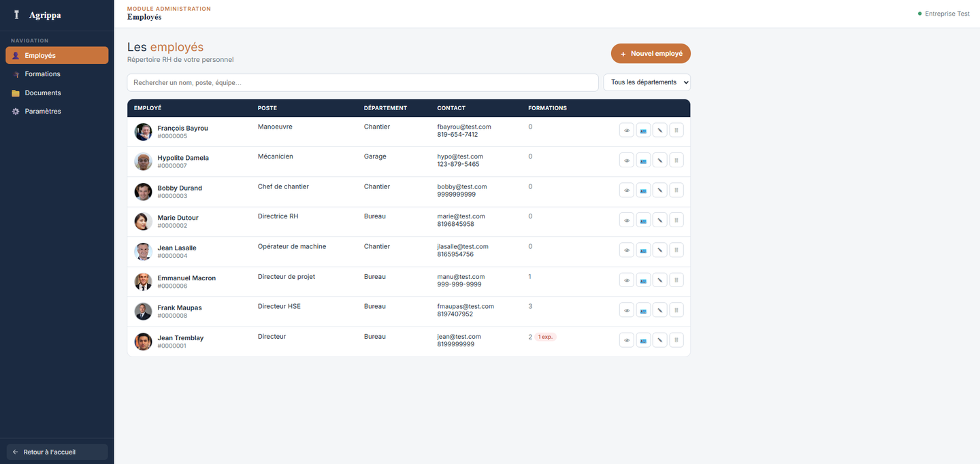Click the employee ID '#0000008'
980x464 pixels.
point(172,316)
